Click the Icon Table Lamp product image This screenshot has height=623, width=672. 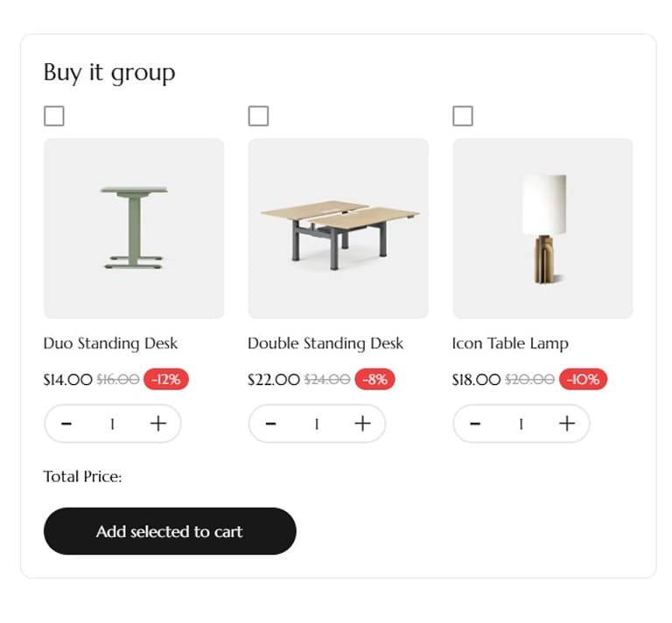point(542,228)
